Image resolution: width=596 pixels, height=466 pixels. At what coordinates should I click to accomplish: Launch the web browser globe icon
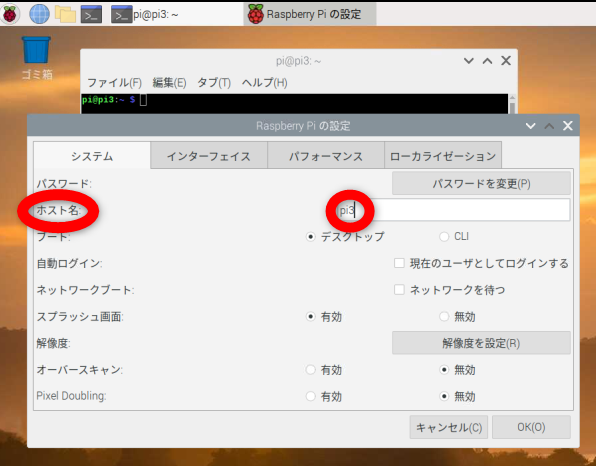point(40,14)
